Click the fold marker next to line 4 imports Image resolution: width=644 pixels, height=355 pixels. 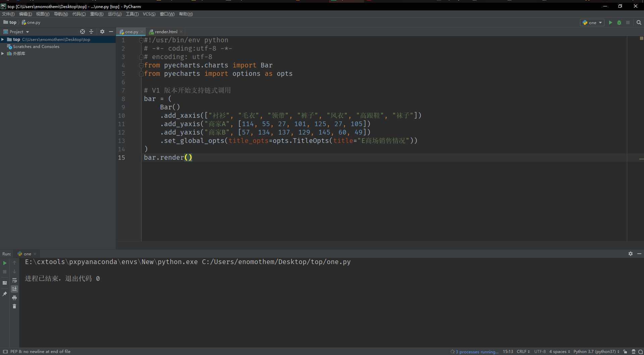tap(141, 65)
